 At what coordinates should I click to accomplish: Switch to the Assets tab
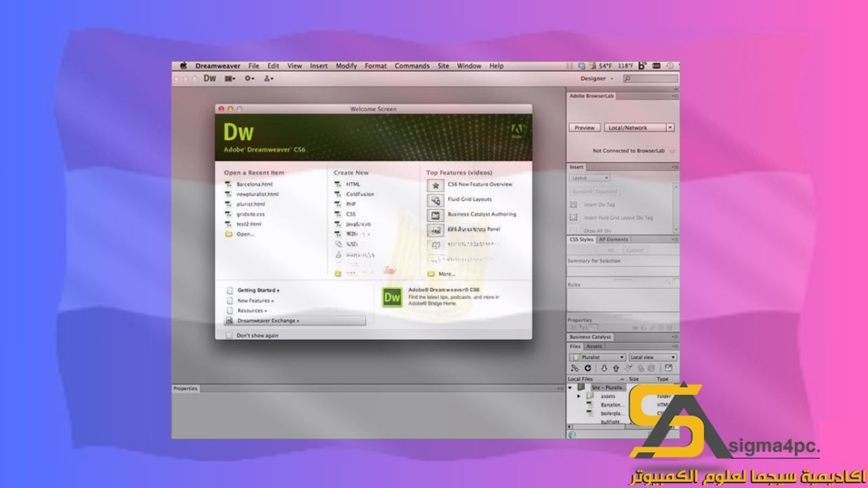[x=594, y=346]
